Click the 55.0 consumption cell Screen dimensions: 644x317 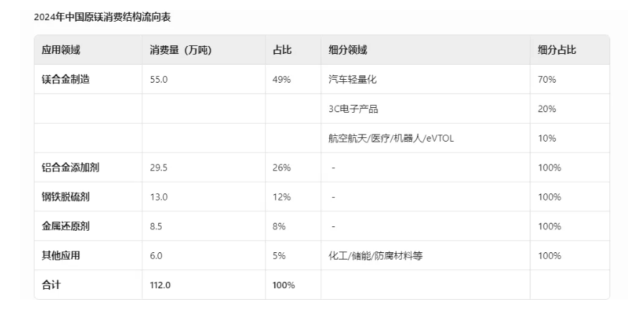click(158, 80)
